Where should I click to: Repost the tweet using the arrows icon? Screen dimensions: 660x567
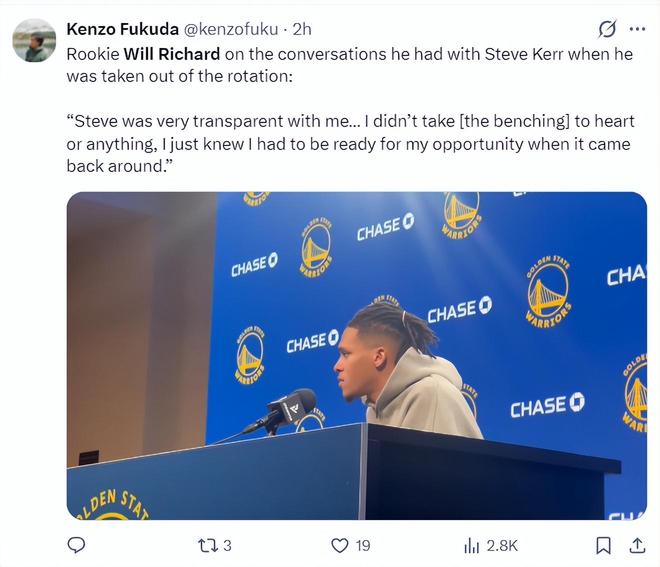tap(209, 545)
